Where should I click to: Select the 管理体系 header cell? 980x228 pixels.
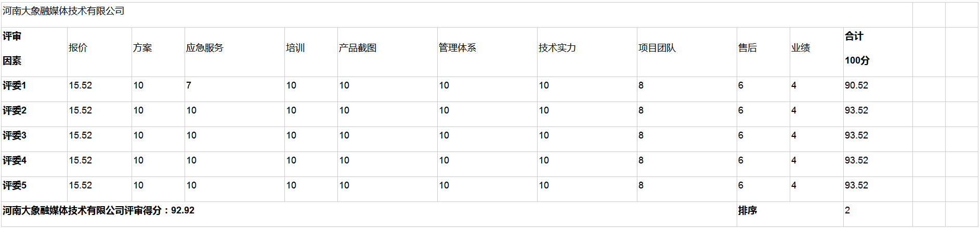(458, 48)
